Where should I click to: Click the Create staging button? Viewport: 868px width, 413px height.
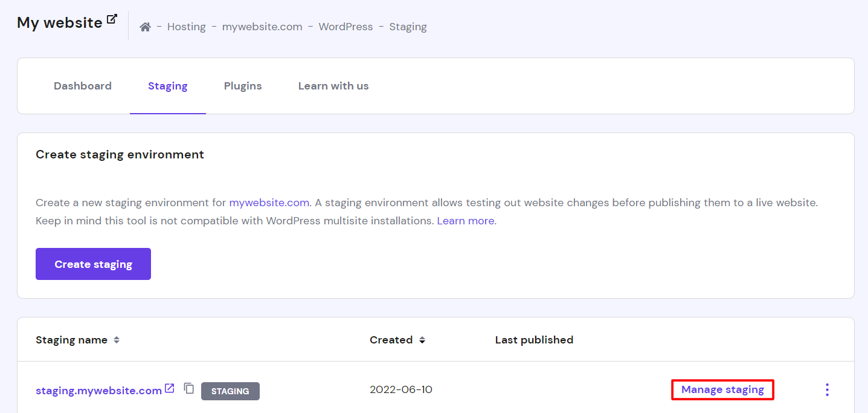click(x=93, y=264)
